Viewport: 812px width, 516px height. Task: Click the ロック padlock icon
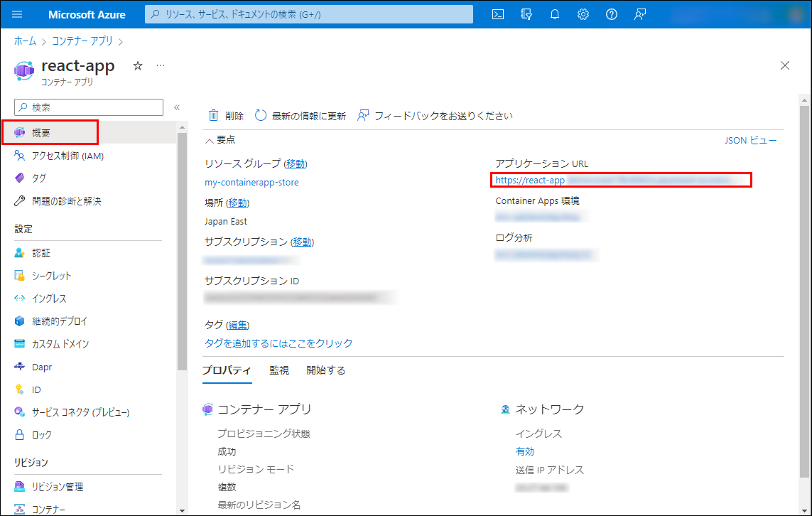click(20, 435)
